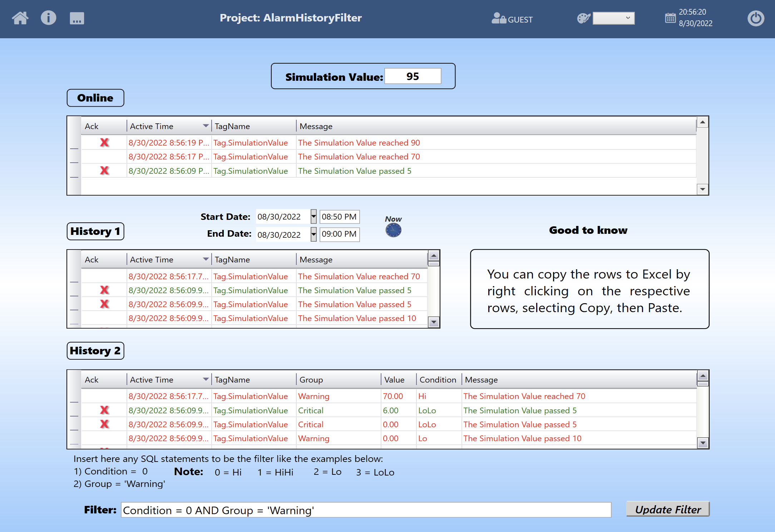Click the Simulation Value input field

pos(413,76)
